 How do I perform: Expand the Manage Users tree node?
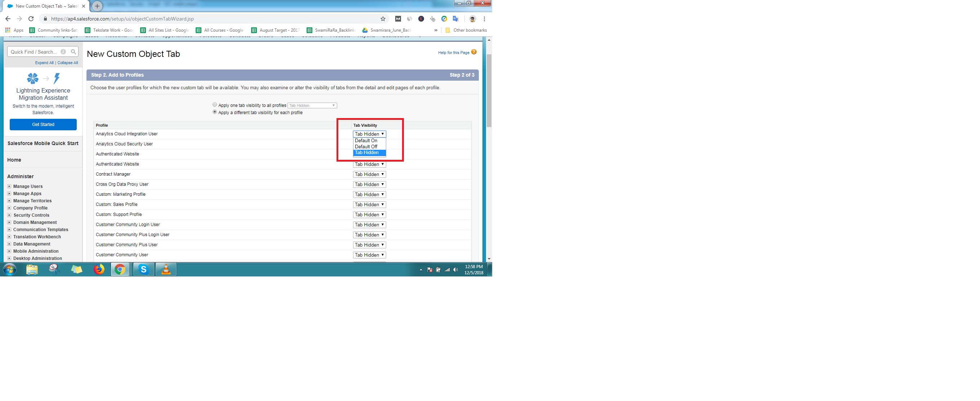click(9, 186)
